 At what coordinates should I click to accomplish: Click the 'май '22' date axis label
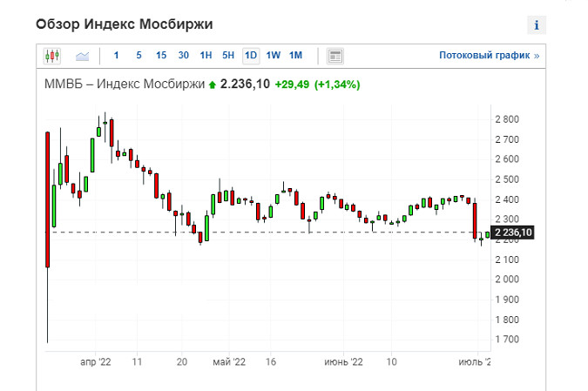point(229,362)
